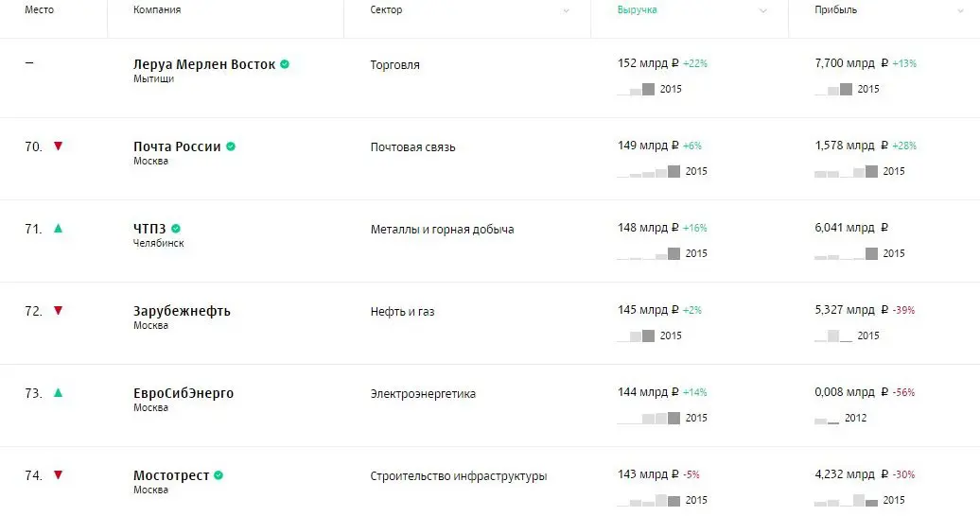Screen dimensions: 980x516
Task: Click the red down arrow at rank 72
Action: click(58, 311)
